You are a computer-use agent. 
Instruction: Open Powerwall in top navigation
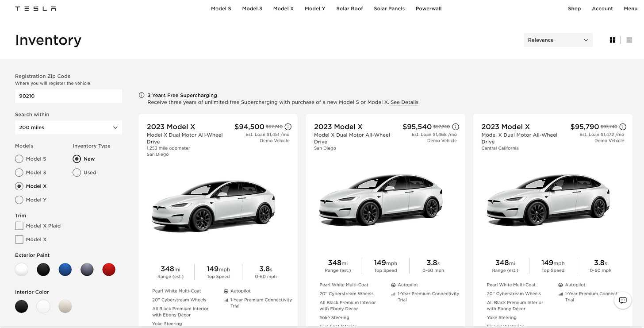pyautogui.click(x=429, y=8)
